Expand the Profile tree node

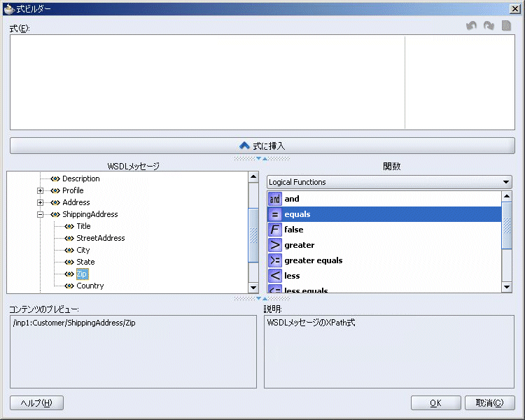coord(40,190)
